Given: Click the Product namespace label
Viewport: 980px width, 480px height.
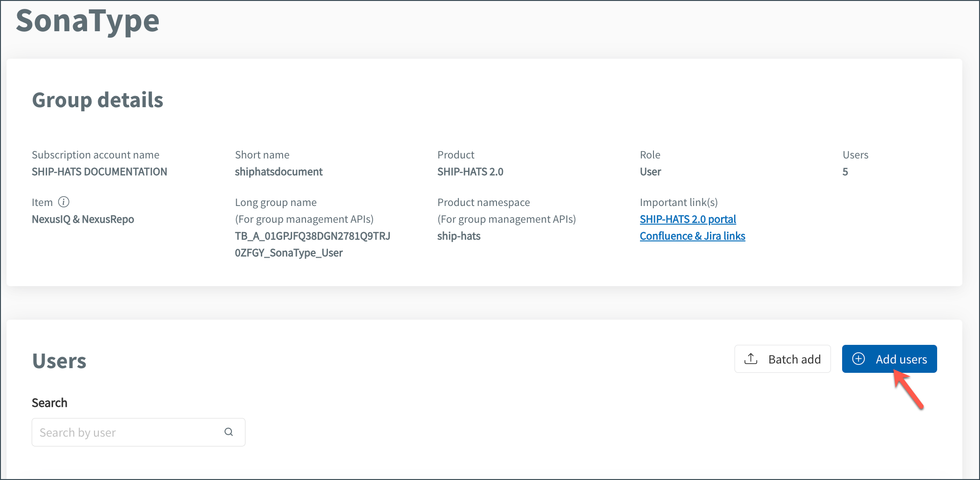Looking at the screenshot, I should 483,202.
